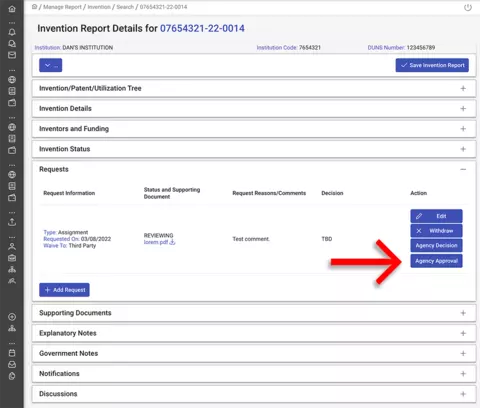This screenshot has height=408, width=480.
Task: Click Save Invention Report
Action: point(432,65)
